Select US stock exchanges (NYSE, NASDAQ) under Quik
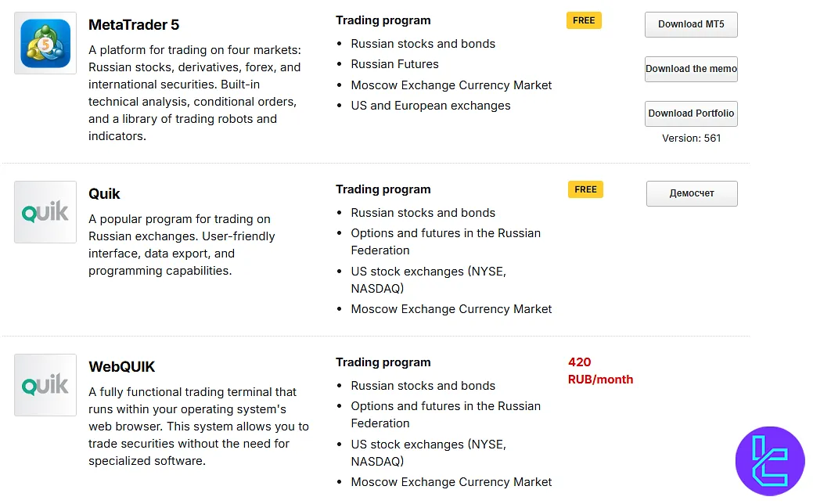813x504 pixels. pyautogui.click(x=429, y=279)
